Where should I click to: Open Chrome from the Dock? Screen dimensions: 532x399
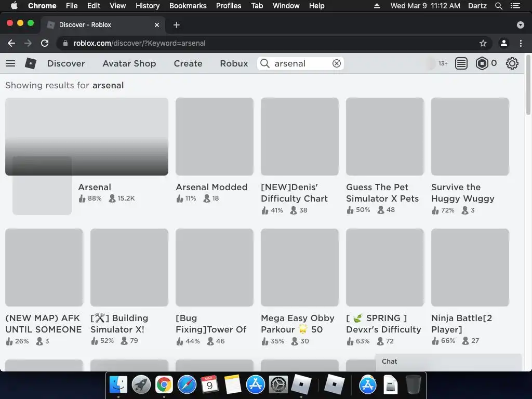tap(164, 385)
